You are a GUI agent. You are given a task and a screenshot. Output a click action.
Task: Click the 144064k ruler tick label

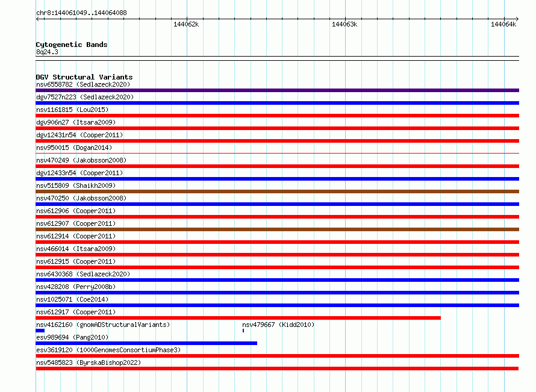pyautogui.click(x=503, y=24)
